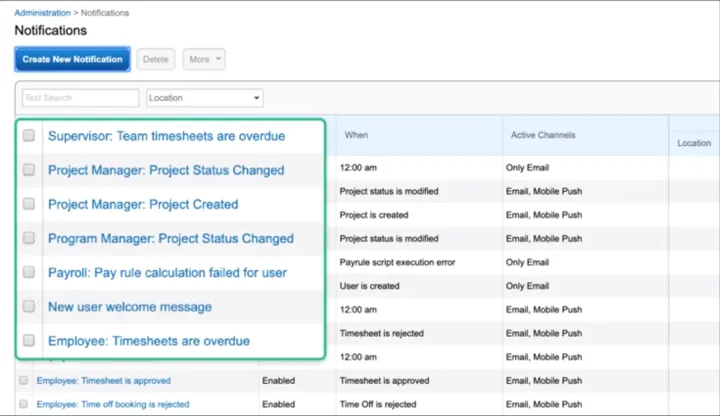Viewport: 720px width, 416px height.
Task: Click the Location column header
Action: point(693,143)
